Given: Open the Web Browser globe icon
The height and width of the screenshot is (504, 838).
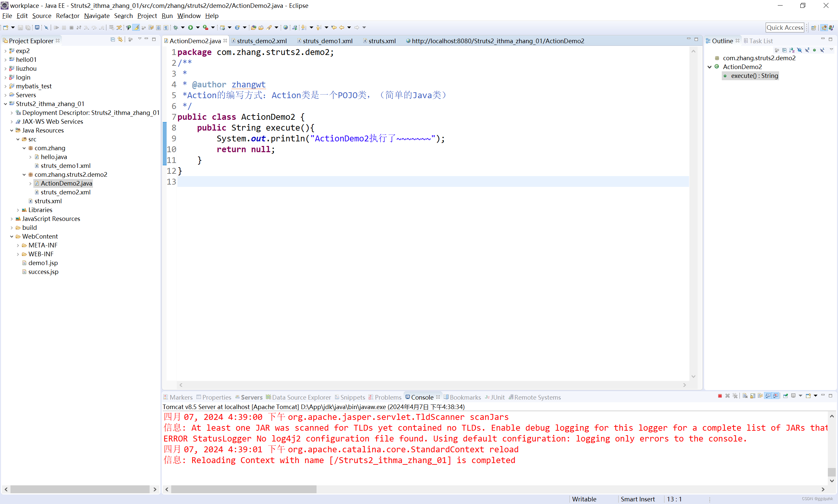Looking at the screenshot, I should coord(286,27).
